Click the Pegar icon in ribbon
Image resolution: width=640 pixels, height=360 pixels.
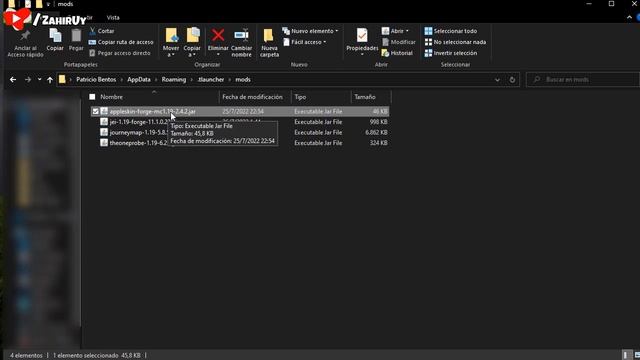[76, 36]
